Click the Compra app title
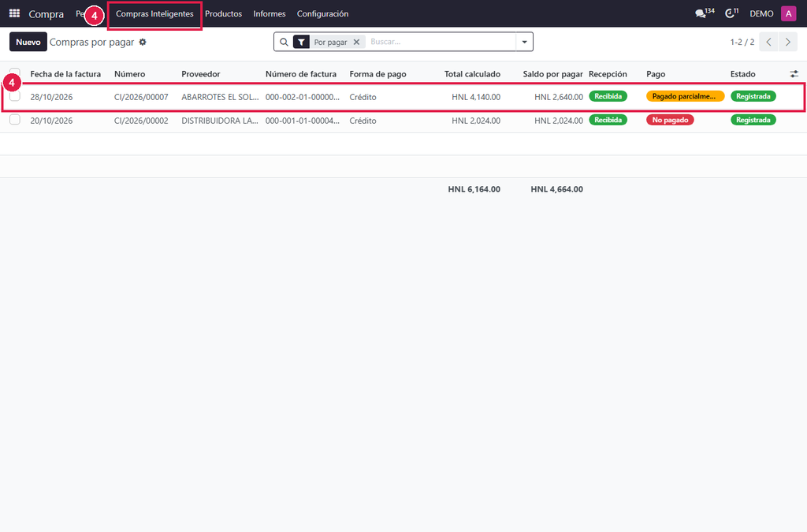Viewport: 807px width, 532px height. pyautogui.click(x=46, y=14)
